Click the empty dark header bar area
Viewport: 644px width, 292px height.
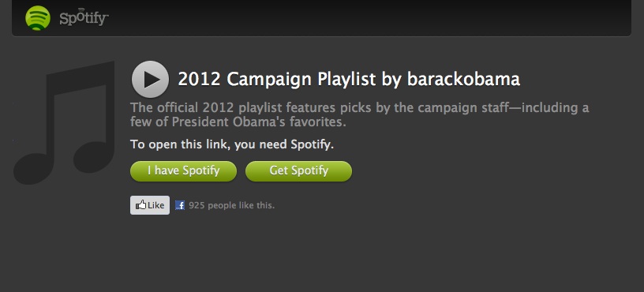point(369,17)
